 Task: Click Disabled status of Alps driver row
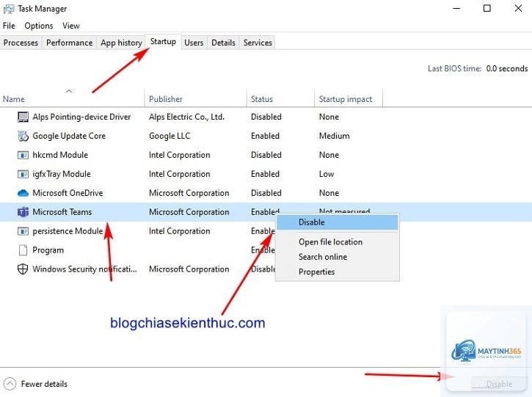(x=266, y=117)
